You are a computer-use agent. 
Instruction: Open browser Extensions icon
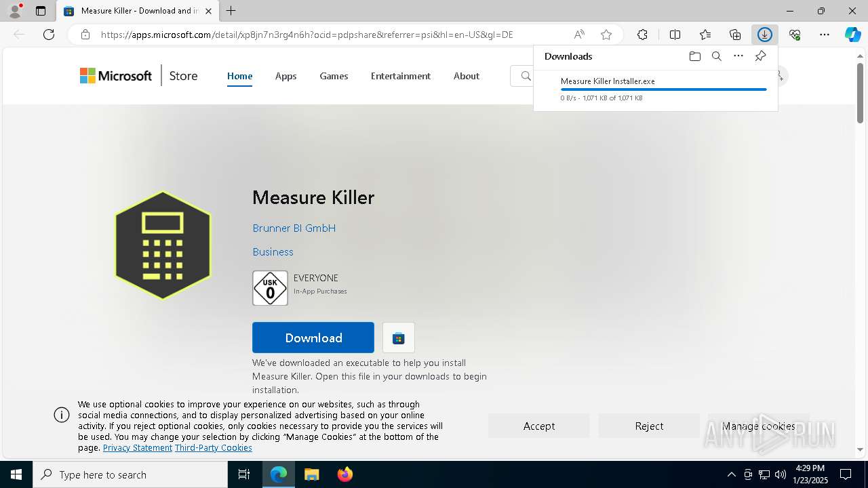pos(642,35)
